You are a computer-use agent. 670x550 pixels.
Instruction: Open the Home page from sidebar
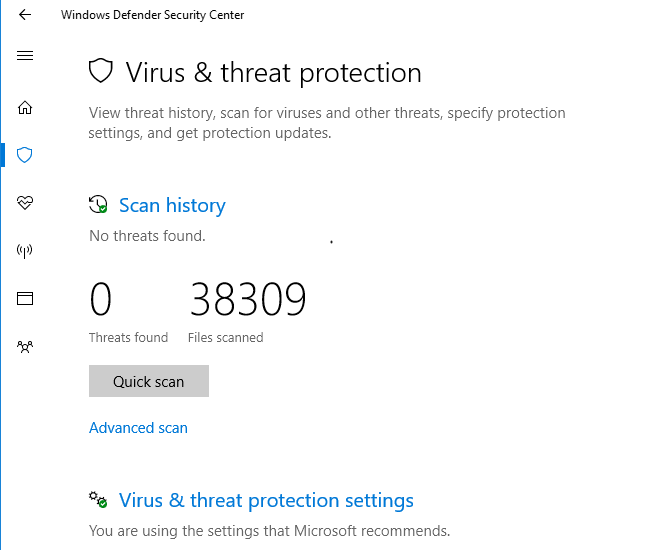point(25,107)
